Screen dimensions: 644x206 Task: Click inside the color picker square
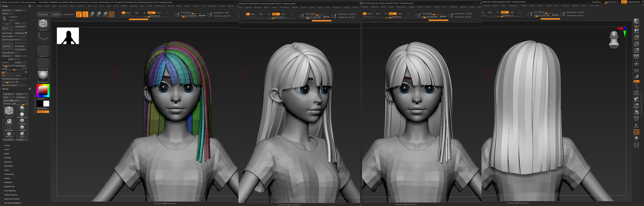pos(43,90)
